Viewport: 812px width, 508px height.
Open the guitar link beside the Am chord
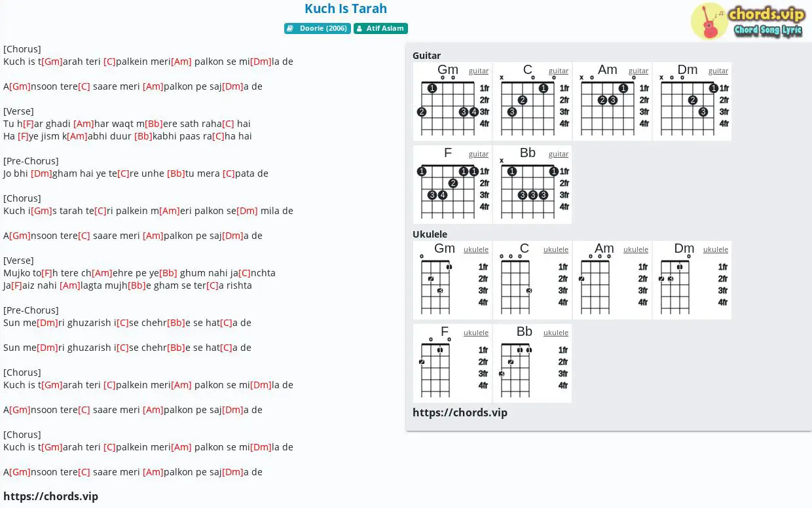[x=638, y=71]
